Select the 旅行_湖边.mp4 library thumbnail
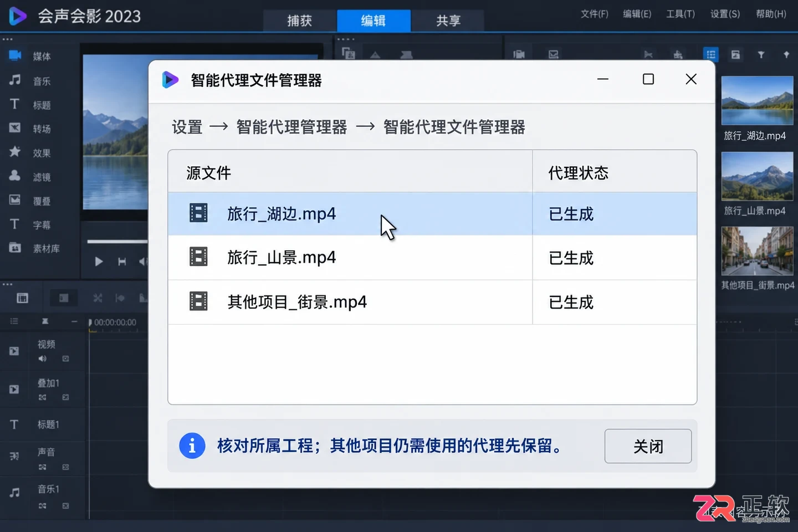The width and height of the screenshot is (798, 532). pos(757,100)
